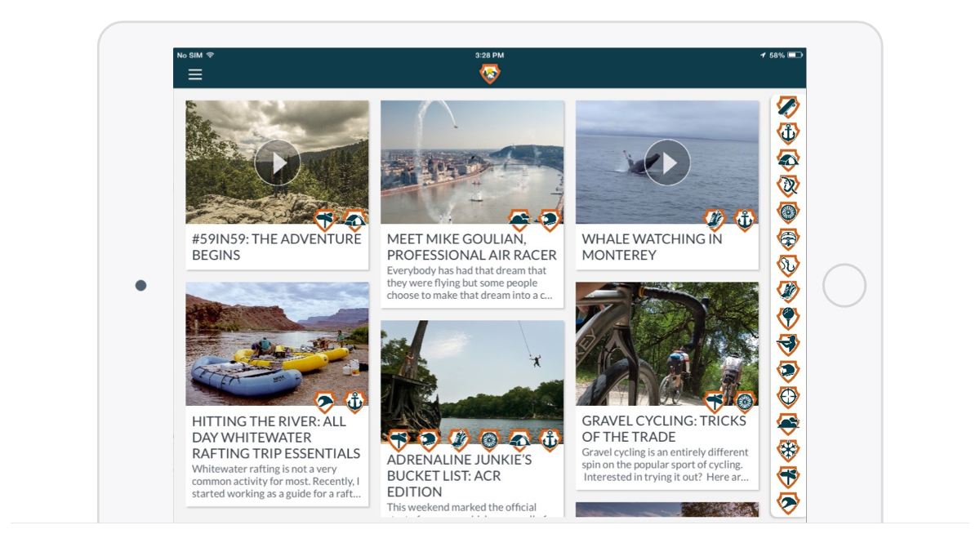Tap the signpost badge on the #59IN59 card

pyautogui.click(x=326, y=220)
